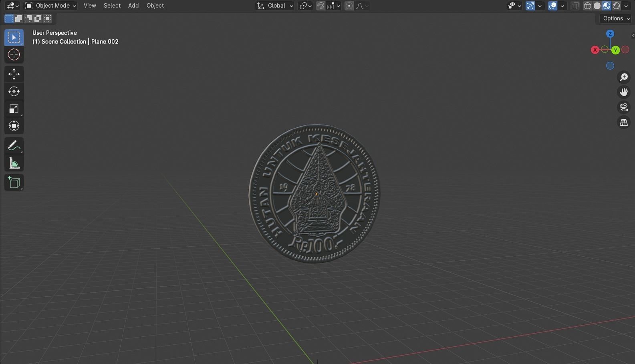Image resolution: width=635 pixels, height=364 pixels.
Task: Toggle X-Ray mode
Action: [575, 6]
